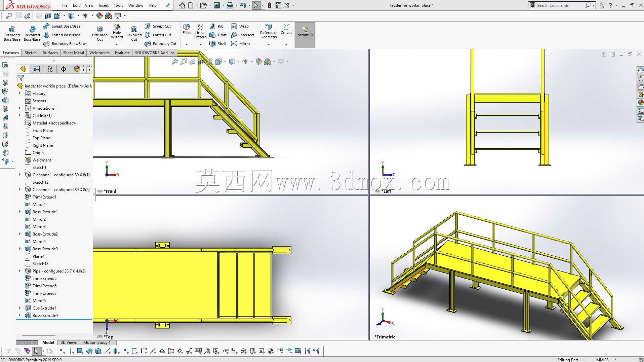644x362 pixels.
Task: Expand the Cut-Extrude1 feature
Action: pos(20,308)
